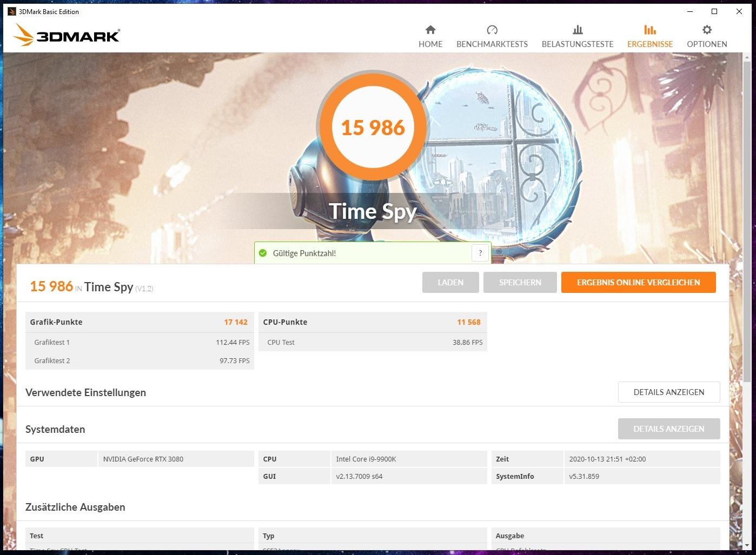Switch to BENCHMARKTESTS tab
The image size is (756, 555).
tap(492, 36)
